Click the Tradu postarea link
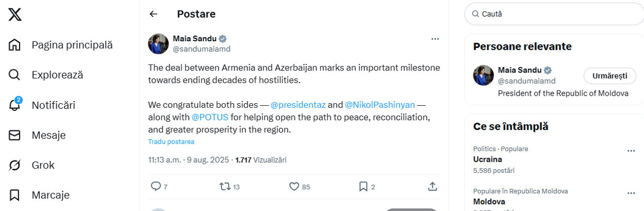This screenshot has height=211, width=644. tap(171, 142)
